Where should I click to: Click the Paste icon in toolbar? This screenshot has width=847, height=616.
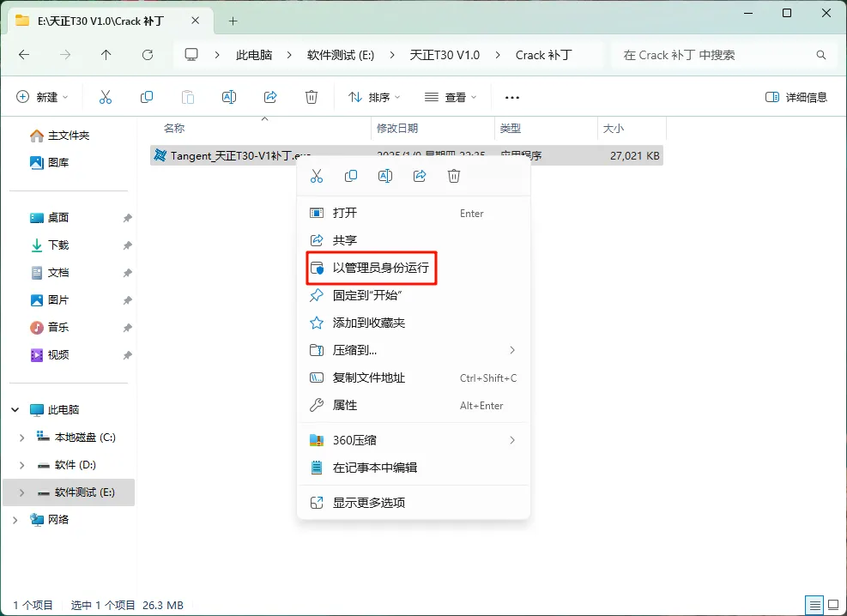[x=187, y=97]
